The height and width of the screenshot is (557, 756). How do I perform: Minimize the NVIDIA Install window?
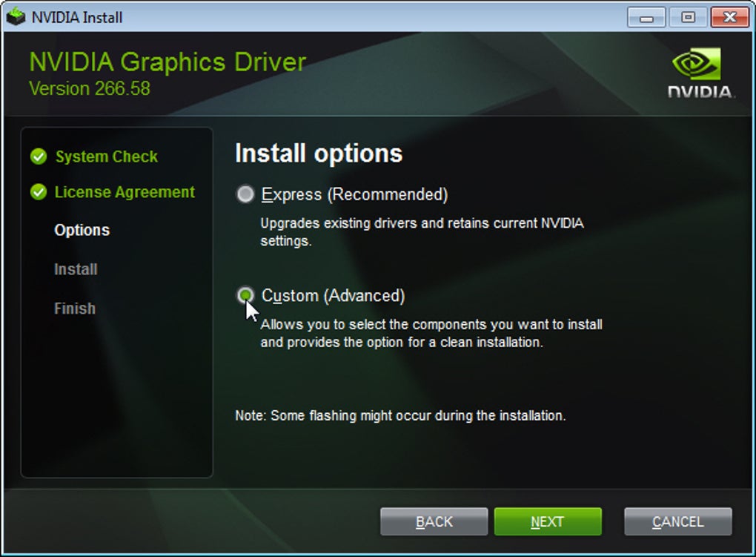(x=646, y=17)
